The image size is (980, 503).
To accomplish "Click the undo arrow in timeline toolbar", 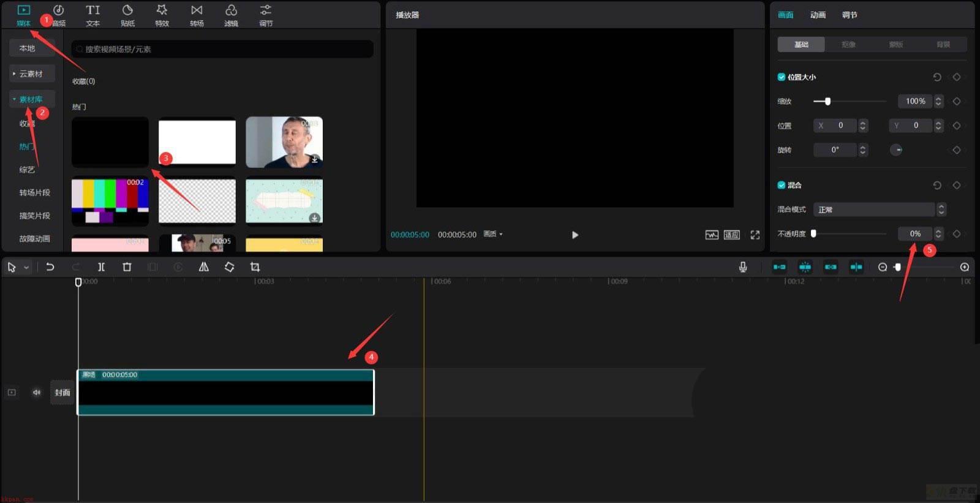I will tap(50, 267).
